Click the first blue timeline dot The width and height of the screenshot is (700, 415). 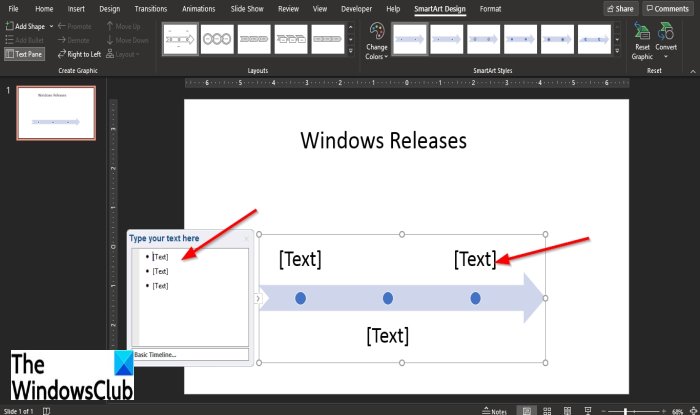tap(300, 298)
